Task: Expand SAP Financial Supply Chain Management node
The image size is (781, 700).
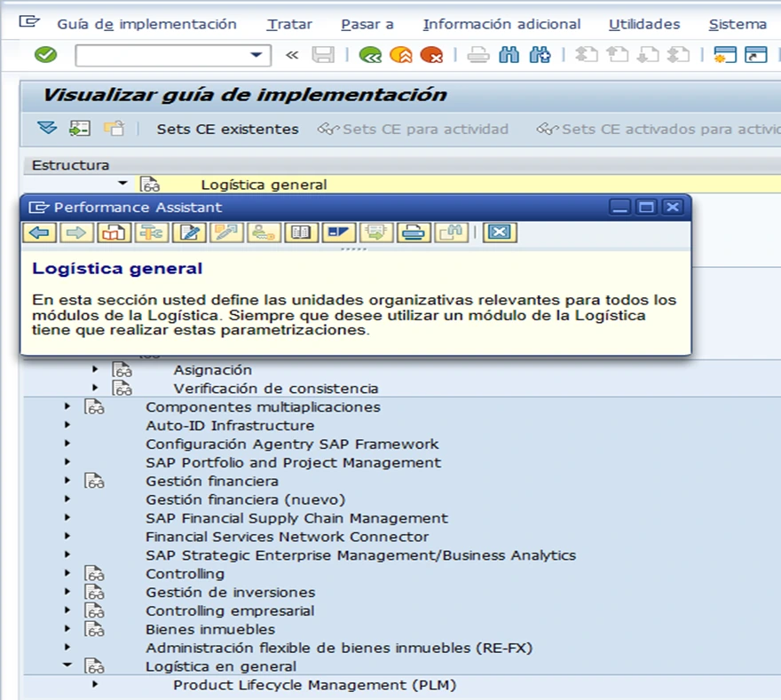Action: point(67,517)
